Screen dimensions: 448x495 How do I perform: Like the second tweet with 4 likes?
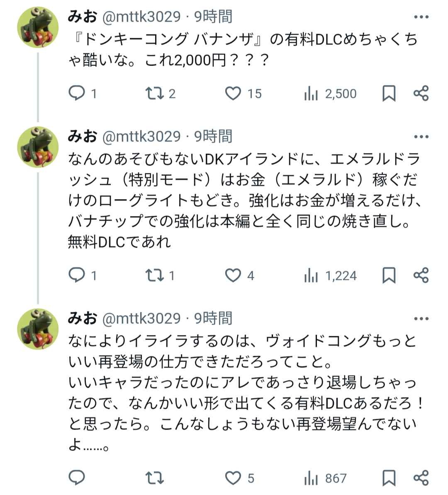(x=233, y=275)
